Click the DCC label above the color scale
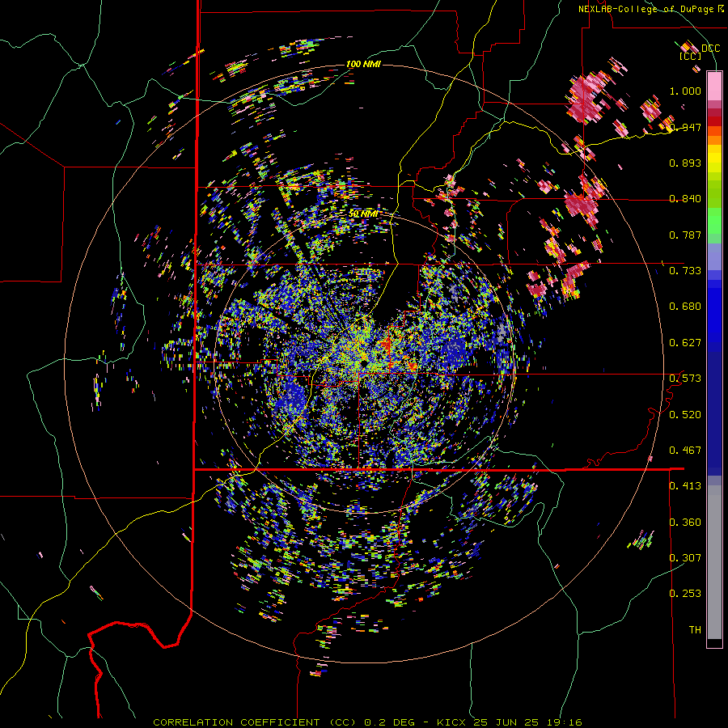 pyautogui.click(x=710, y=49)
